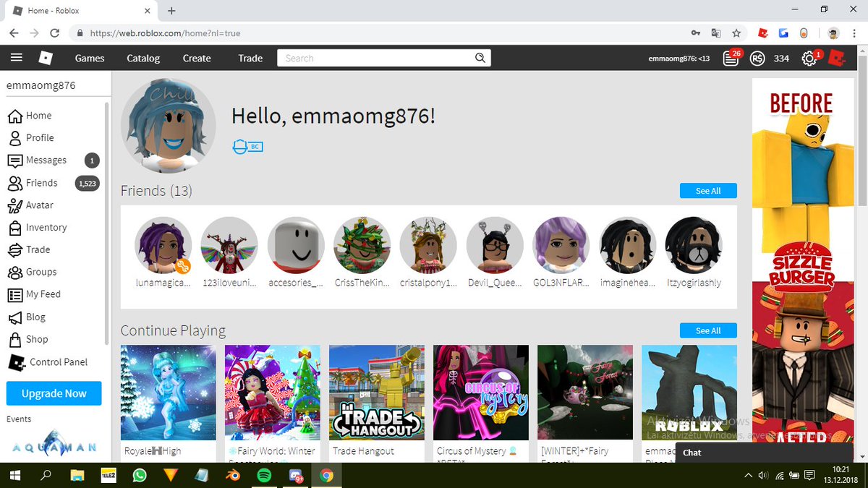
Task: Click the Sizzle Burger advertisement
Action: point(803,269)
